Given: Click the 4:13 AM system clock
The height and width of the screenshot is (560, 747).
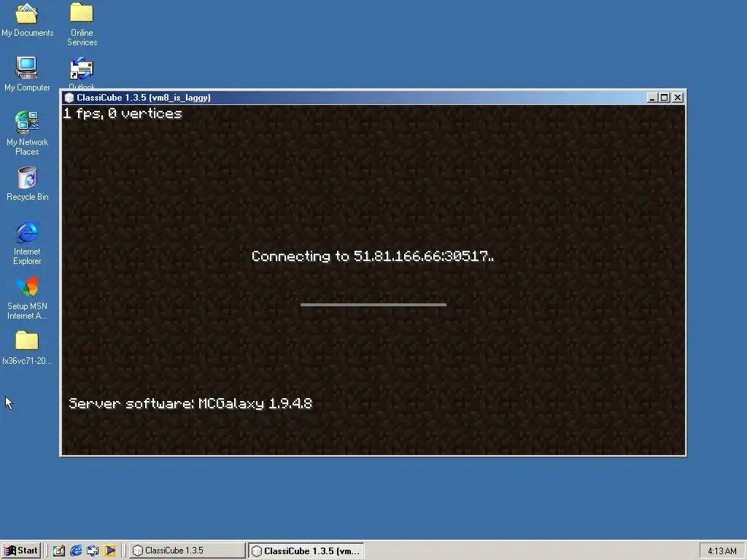Looking at the screenshot, I should pyautogui.click(x=721, y=551).
